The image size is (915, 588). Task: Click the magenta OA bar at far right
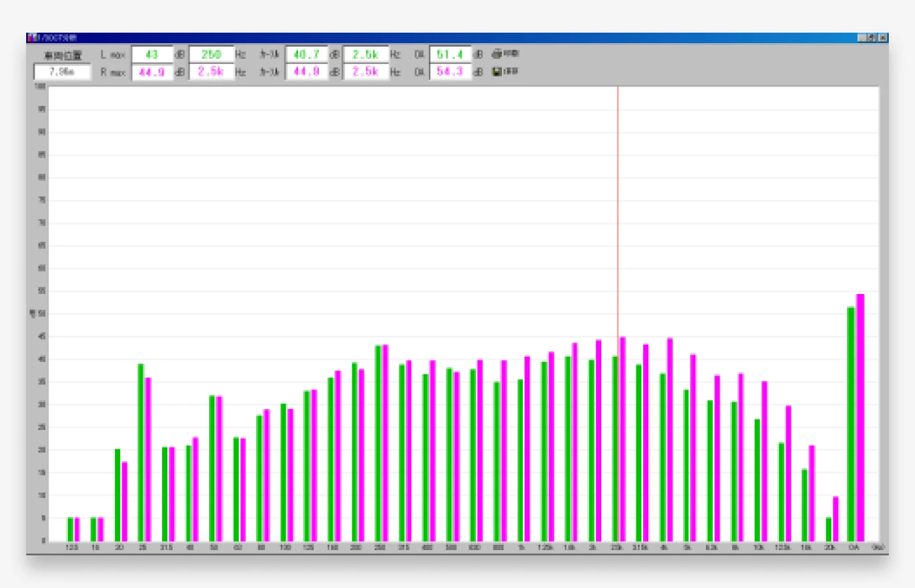(860, 418)
